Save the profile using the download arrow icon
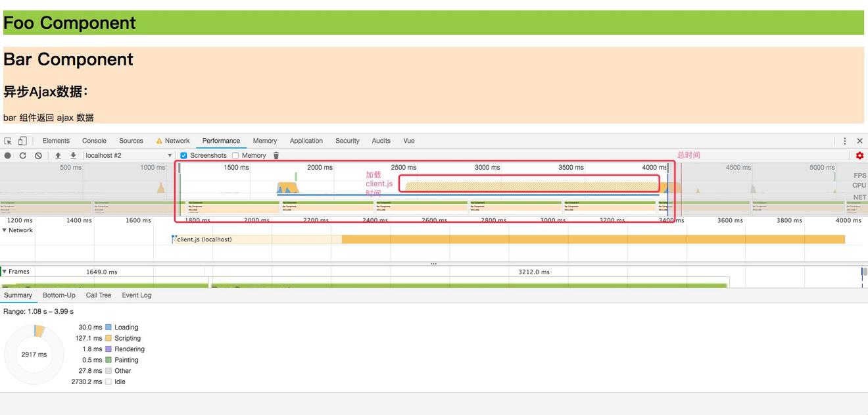 [x=72, y=155]
